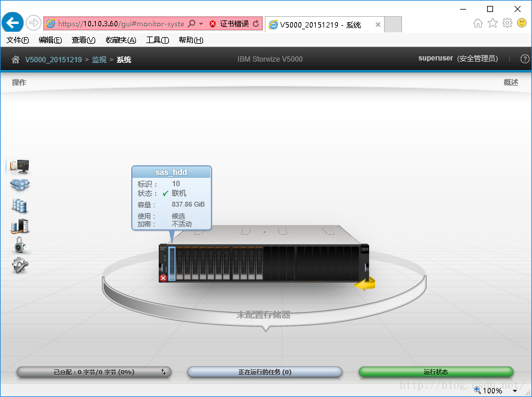Open Favorites star icon
Viewport: 532px width, 397px height.
[492, 23]
